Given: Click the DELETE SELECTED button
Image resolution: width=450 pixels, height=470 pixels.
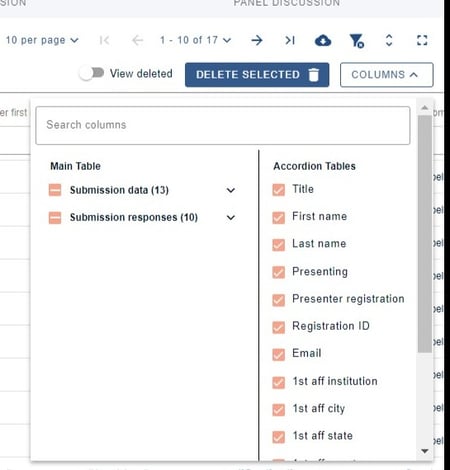Looking at the screenshot, I should pos(257,75).
